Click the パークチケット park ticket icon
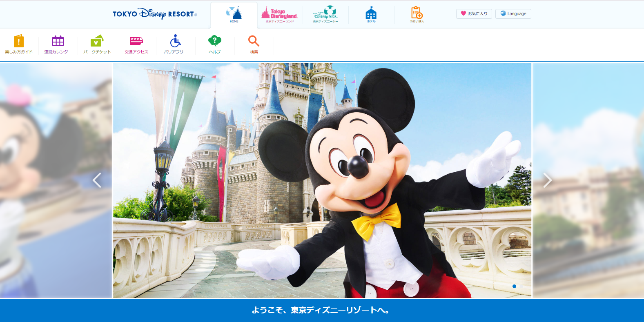Viewport: 644px width, 322px height. (x=97, y=44)
